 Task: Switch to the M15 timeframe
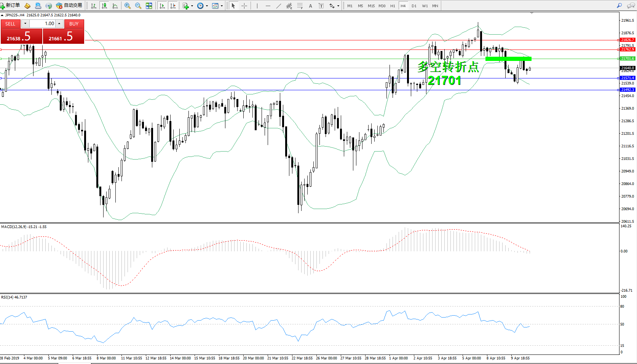[371, 6]
